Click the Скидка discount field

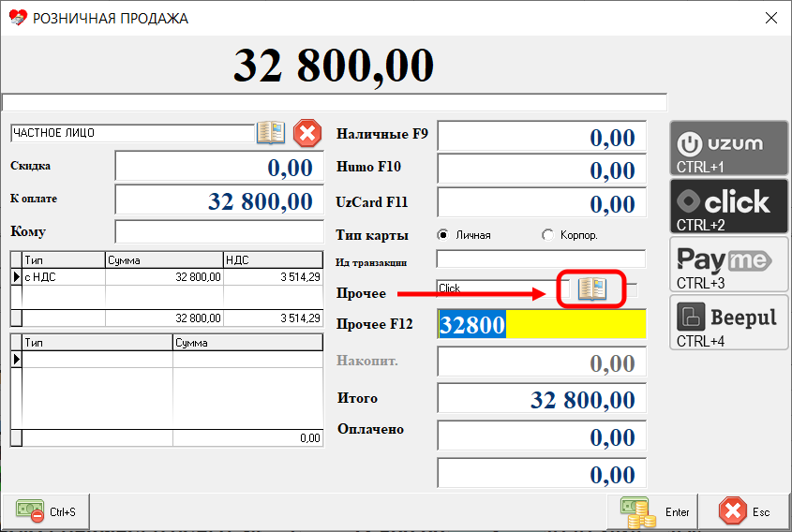(x=219, y=166)
